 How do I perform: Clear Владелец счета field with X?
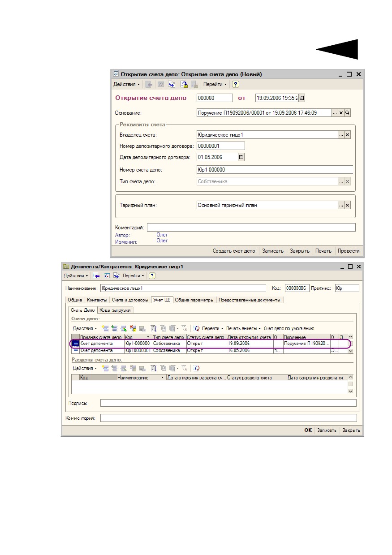tap(347, 135)
